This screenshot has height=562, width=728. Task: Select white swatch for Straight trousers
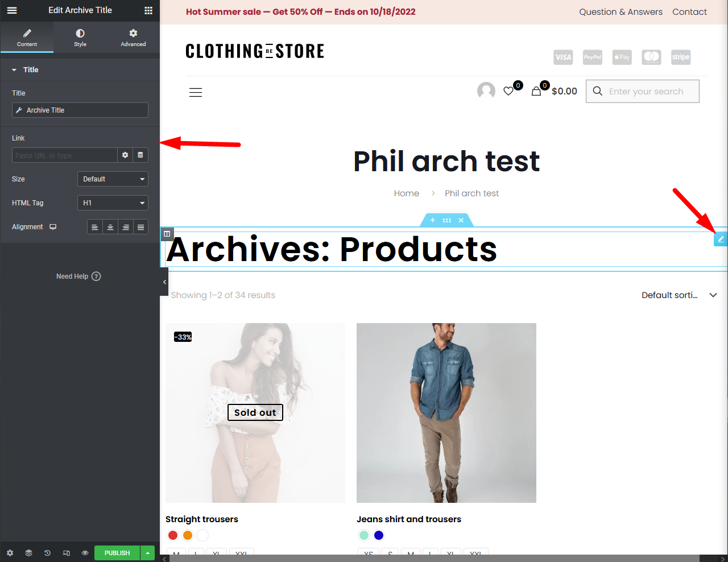pyautogui.click(x=202, y=535)
